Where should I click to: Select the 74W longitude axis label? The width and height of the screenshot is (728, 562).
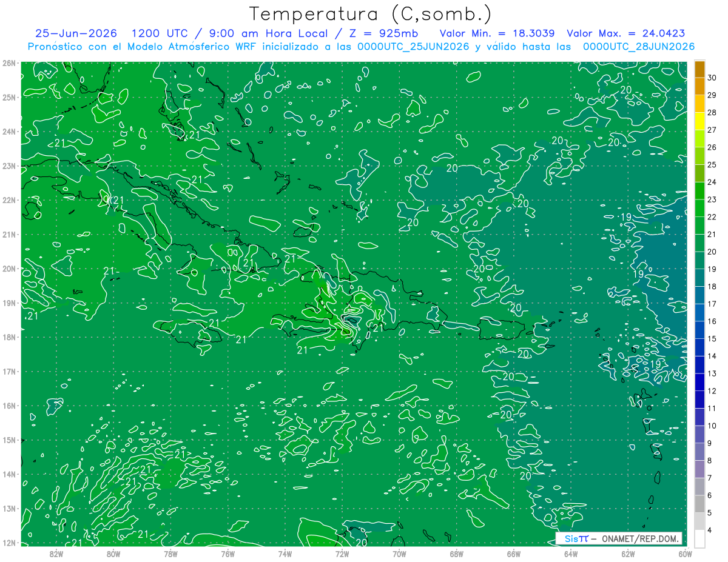pos(285,554)
